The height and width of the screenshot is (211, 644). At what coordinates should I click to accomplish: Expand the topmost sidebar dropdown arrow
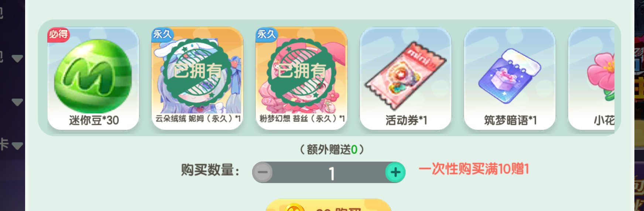17,58
